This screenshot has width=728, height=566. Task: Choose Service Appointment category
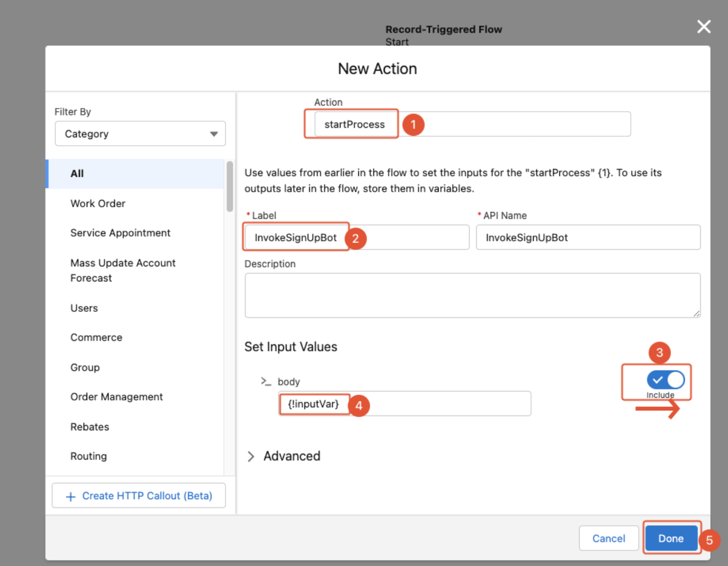120,233
